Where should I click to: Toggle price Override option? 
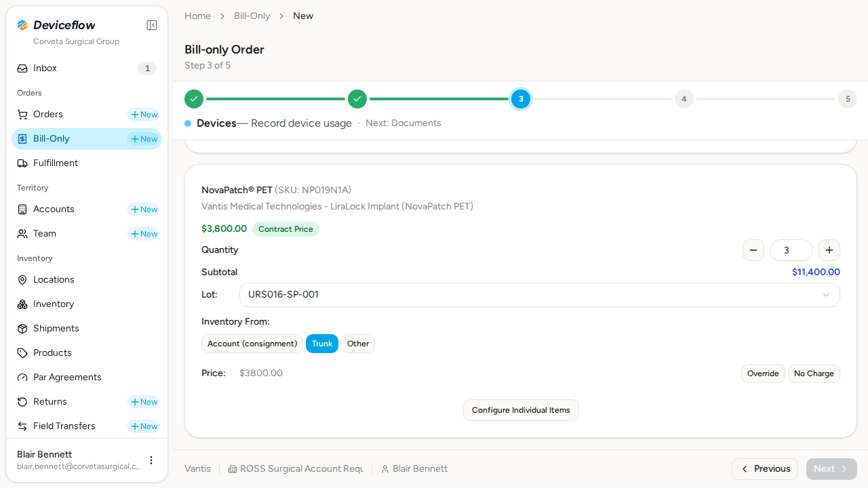pyautogui.click(x=763, y=373)
